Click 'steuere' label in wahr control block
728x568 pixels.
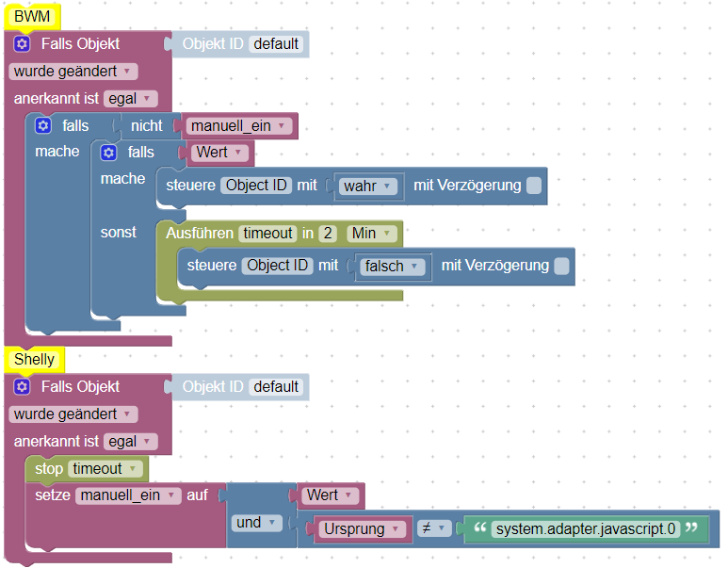pyautogui.click(x=190, y=186)
